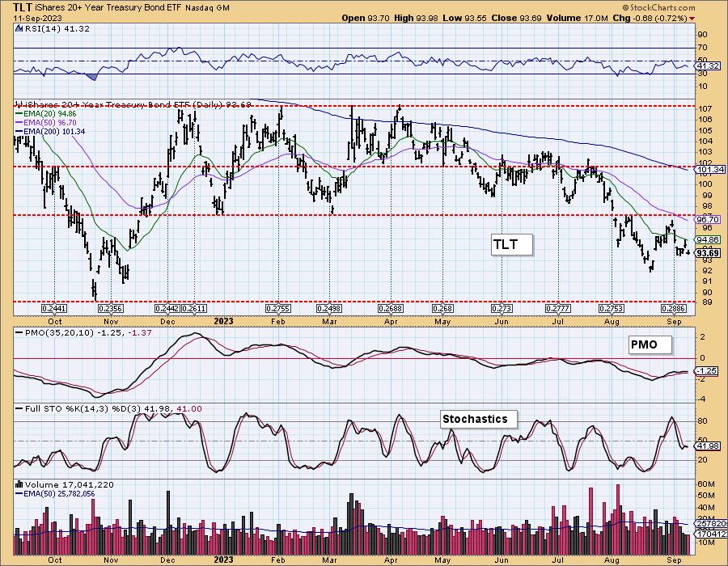This screenshot has height=566, width=728.
Task: Click the 0.2753 yield label near Aug
Action: tap(612, 309)
